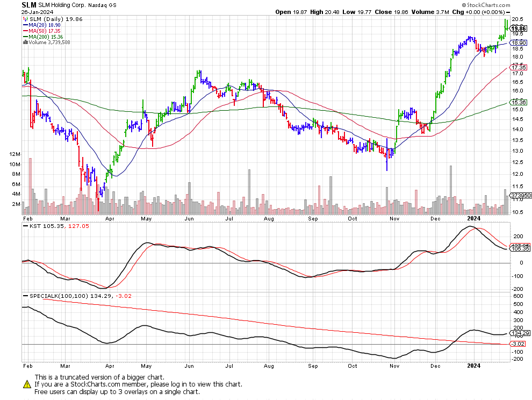Viewport: 532px width, 400px height.
Task: Click the 500 SPECIALK axis label
Action: [518, 304]
